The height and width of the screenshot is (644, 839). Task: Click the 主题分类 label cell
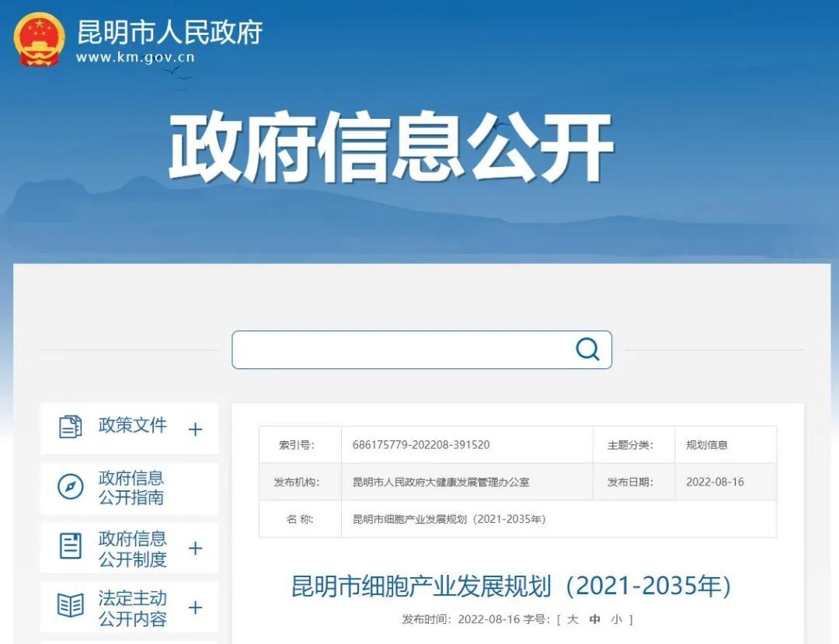click(x=634, y=445)
